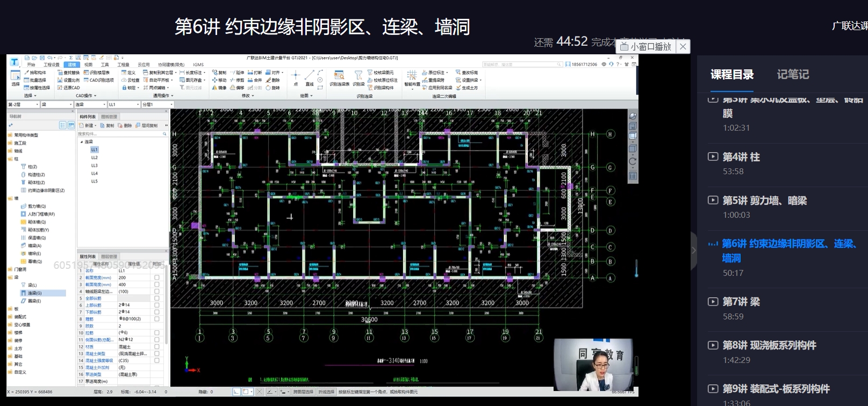Select the 旋转 rotate tool

(272, 88)
